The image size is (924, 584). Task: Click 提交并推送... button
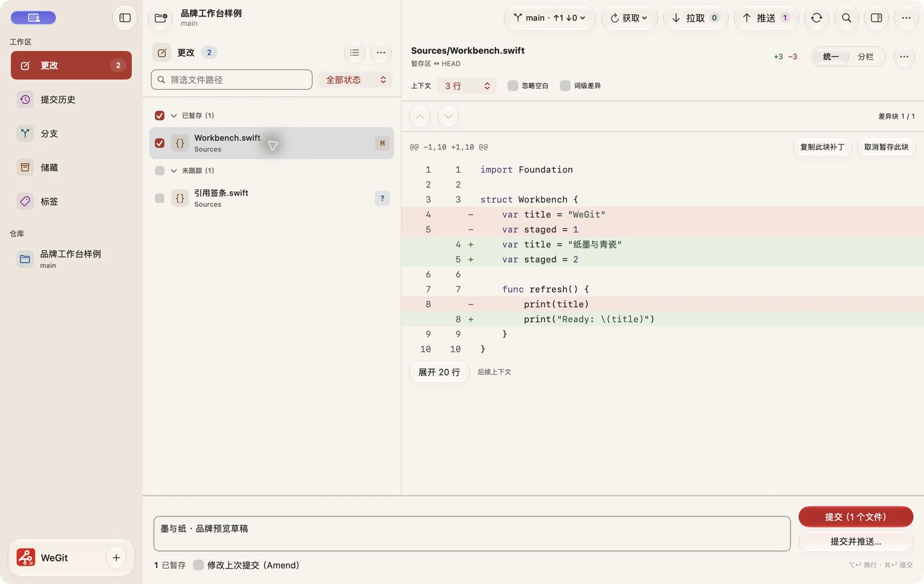tap(856, 542)
